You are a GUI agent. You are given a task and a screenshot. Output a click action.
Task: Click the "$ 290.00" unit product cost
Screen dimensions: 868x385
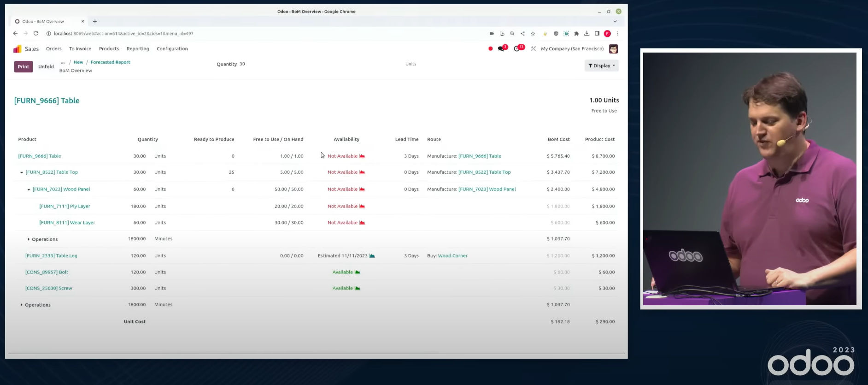point(605,322)
